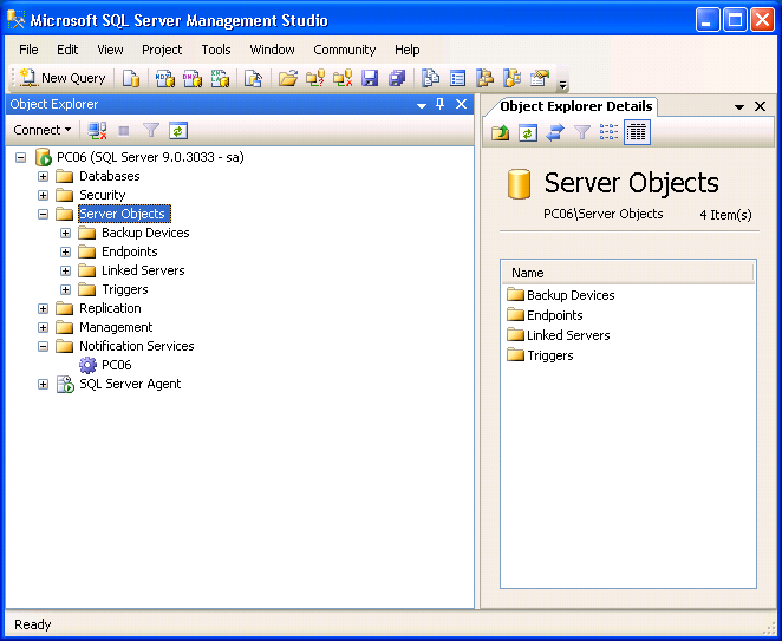Refresh the Object Explorer tree
The image size is (782, 641).
tap(178, 130)
